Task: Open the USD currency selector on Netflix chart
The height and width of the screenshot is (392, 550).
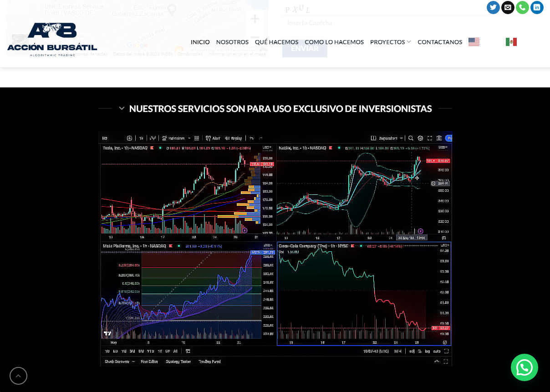Action: [x=443, y=148]
